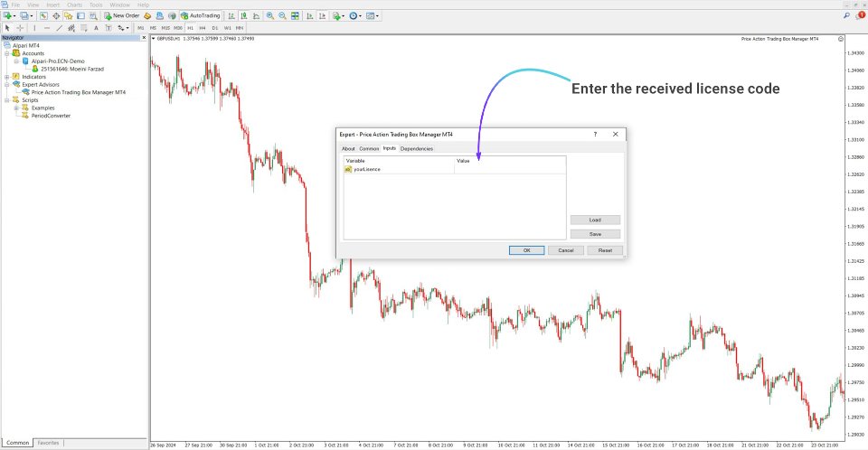The height and width of the screenshot is (450, 868).
Task: Open the Help menu
Action: pyautogui.click(x=144, y=5)
